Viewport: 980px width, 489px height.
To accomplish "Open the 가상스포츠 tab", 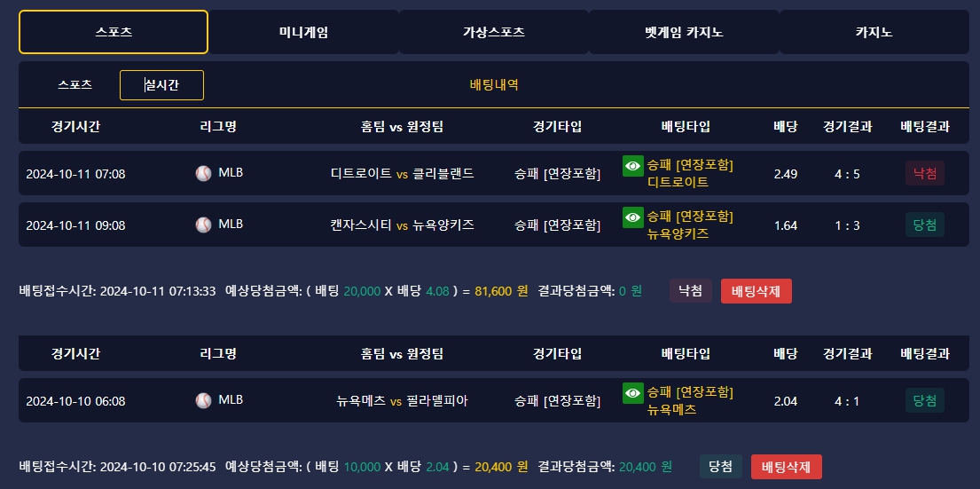I will (x=494, y=32).
